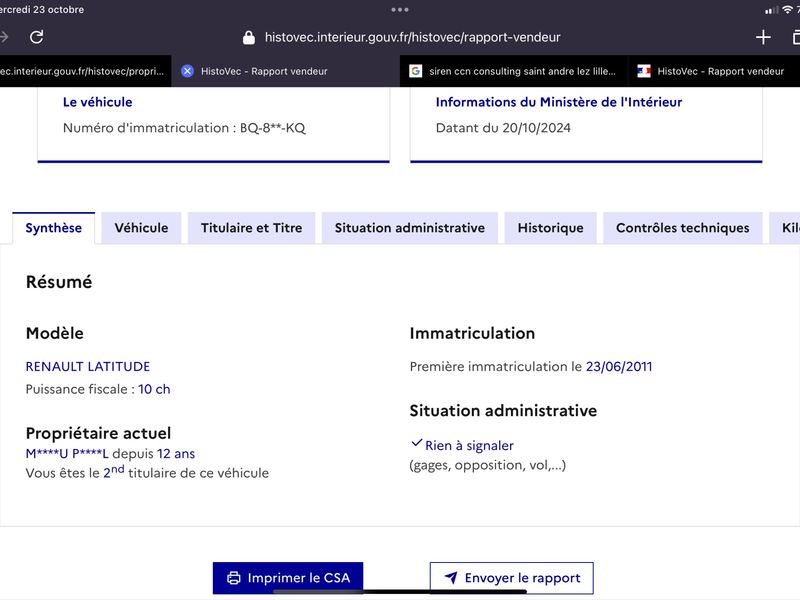Tap the three-dot multitasking menu
Viewport: 800px width, 600px height.
pos(399,10)
